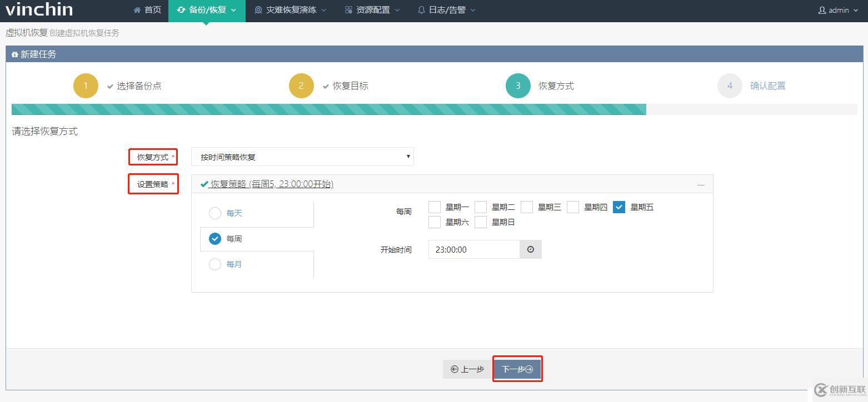Viewport: 868px width, 402px height.
Task: Expand the 灾难恢复演练 menu chevron
Action: pyautogui.click(x=322, y=9)
